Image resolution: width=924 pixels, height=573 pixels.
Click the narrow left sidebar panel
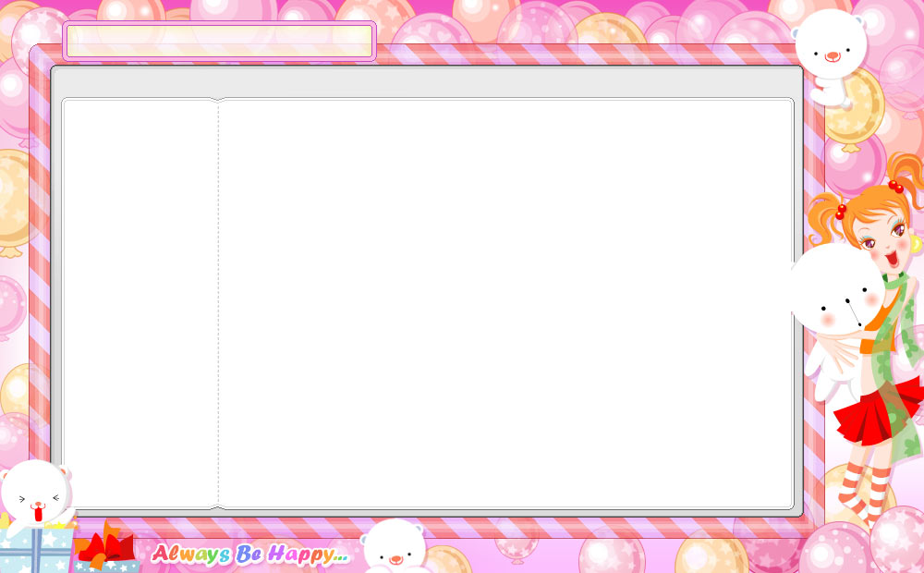coord(140,303)
